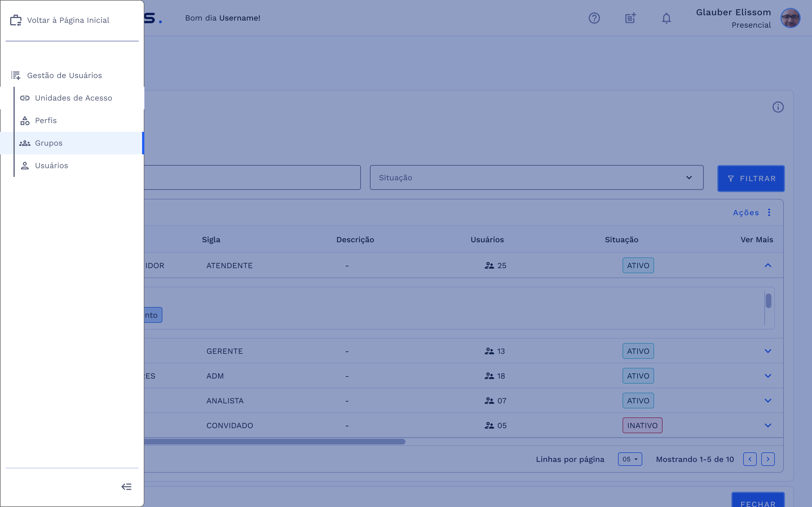The image size is (812, 507).
Task: Navigate to Usuários in sidebar
Action: (x=51, y=166)
